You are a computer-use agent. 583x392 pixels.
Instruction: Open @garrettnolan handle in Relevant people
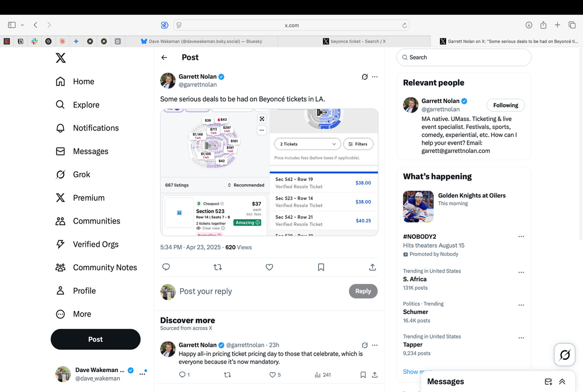[x=440, y=109]
